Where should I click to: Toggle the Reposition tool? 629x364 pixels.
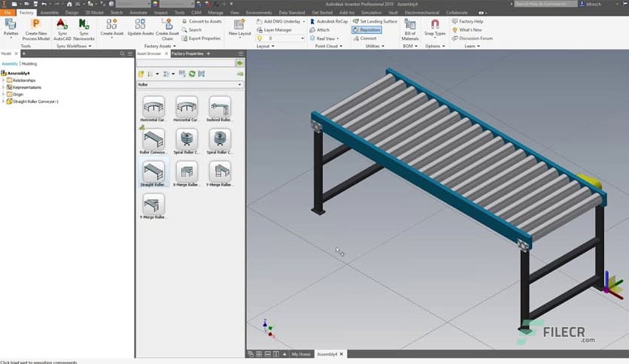coord(366,29)
